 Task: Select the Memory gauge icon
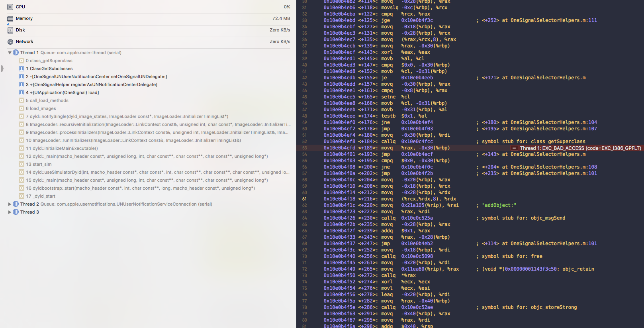pyautogui.click(x=10, y=19)
